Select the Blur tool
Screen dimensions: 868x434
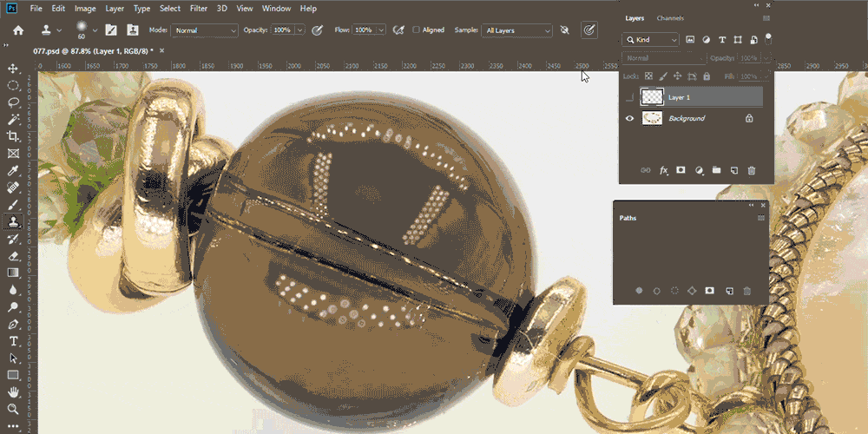point(13,290)
